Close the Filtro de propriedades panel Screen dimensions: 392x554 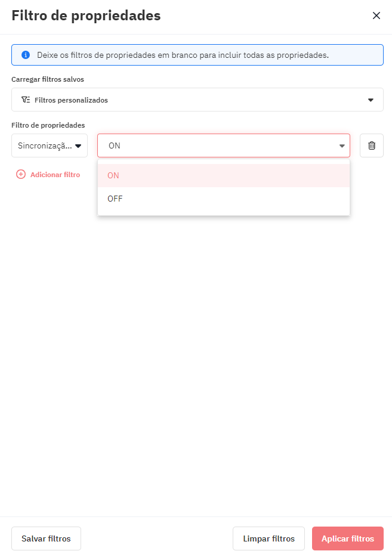[376, 16]
